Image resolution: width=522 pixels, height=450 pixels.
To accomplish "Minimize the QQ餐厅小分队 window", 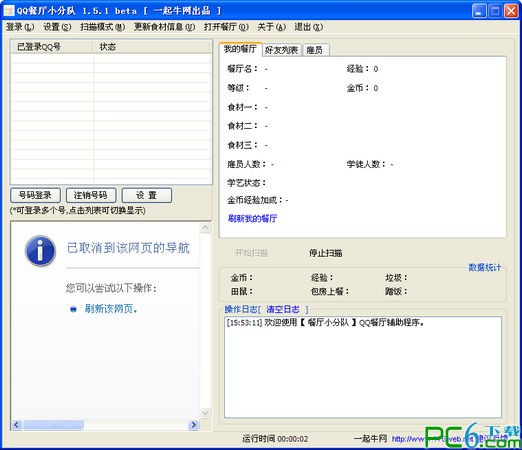I will tap(479, 11).
